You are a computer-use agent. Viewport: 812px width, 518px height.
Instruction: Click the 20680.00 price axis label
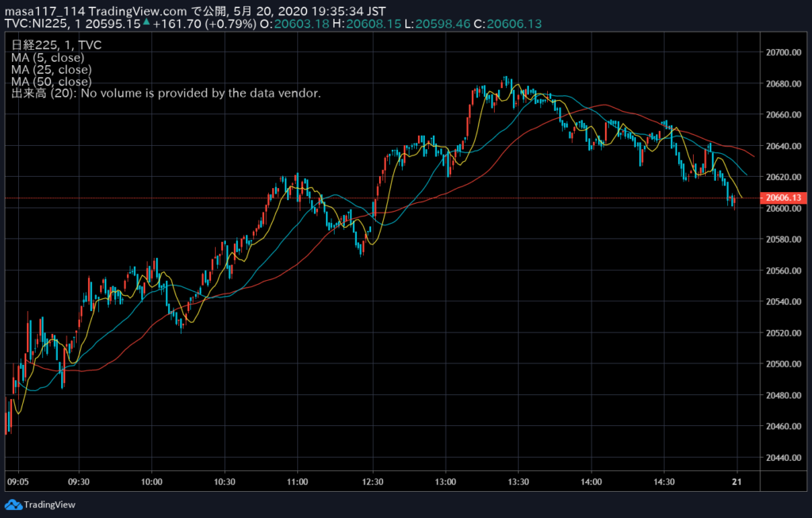point(783,83)
